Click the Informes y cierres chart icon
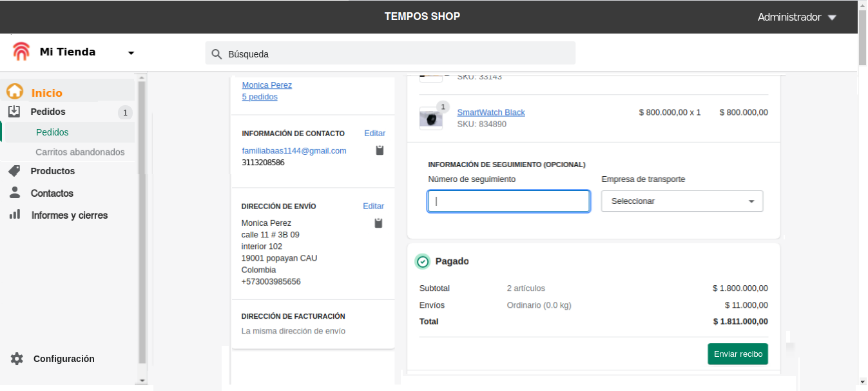This screenshot has height=391, width=868. (x=15, y=215)
